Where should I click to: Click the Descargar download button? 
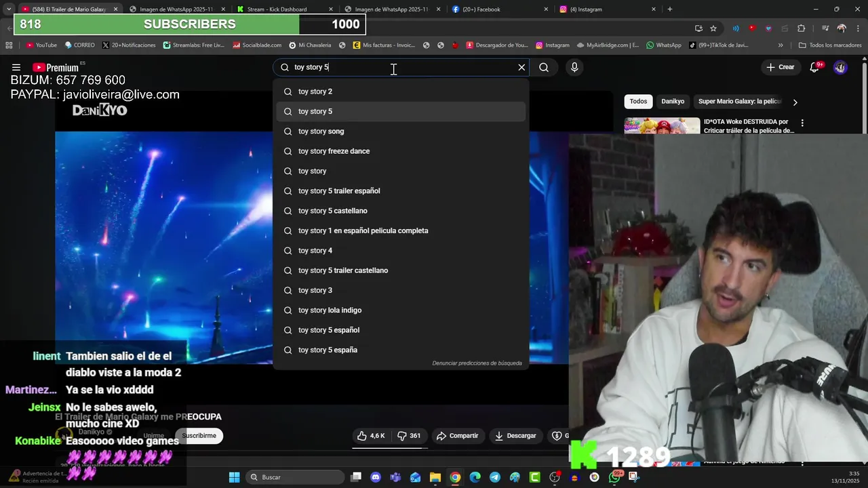tap(515, 436)
